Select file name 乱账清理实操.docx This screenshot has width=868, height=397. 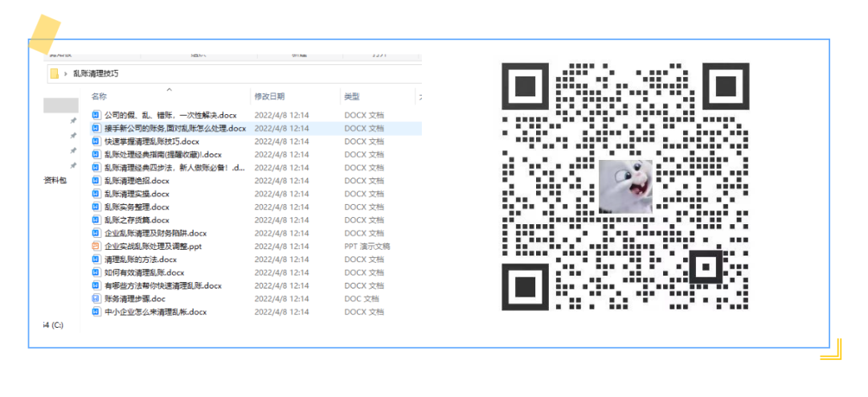(137, 194)
